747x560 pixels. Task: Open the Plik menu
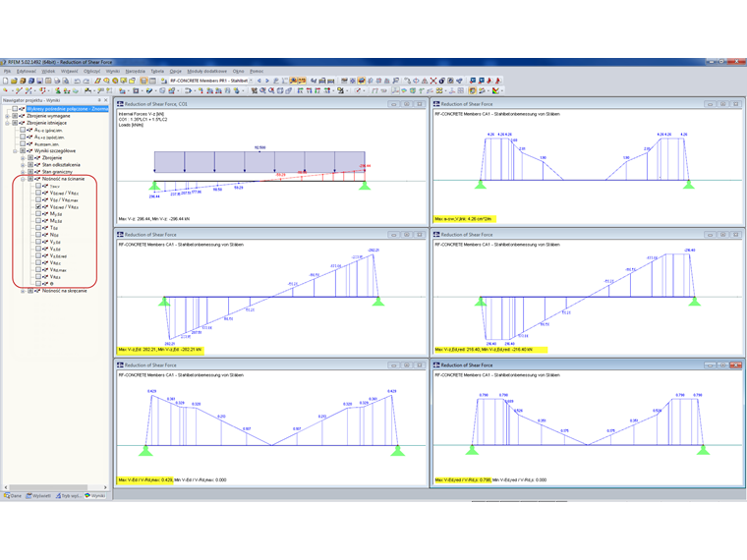pos(7,72)
